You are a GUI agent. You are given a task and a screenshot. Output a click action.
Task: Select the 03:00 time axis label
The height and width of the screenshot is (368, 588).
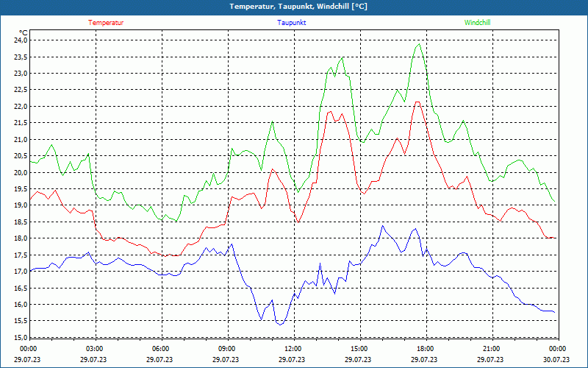[94, 349]
